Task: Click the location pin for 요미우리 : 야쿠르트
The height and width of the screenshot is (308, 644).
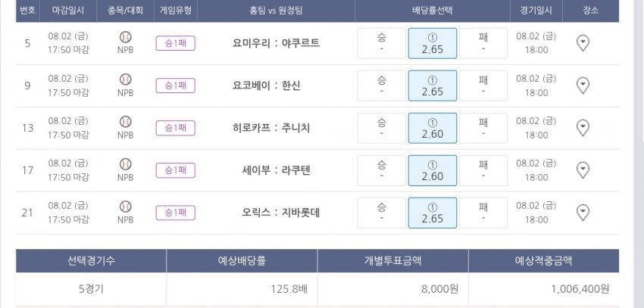Action: (x=583, y=43)
